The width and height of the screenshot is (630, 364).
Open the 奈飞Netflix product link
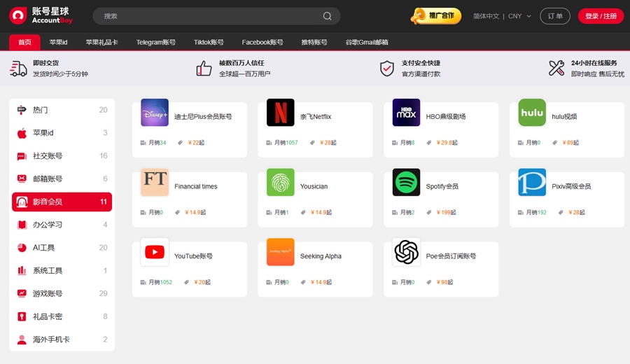[316, 116]
